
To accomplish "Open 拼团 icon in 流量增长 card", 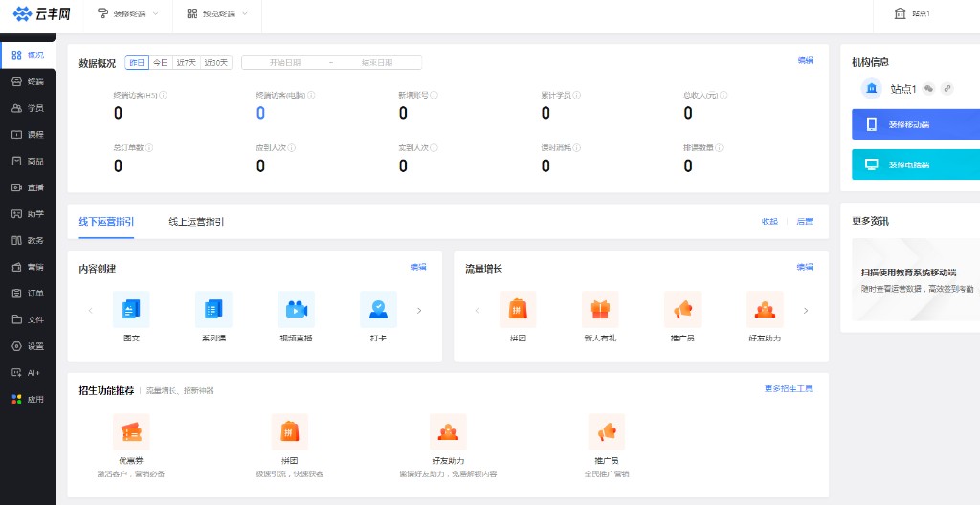I will tap(518, 309).
